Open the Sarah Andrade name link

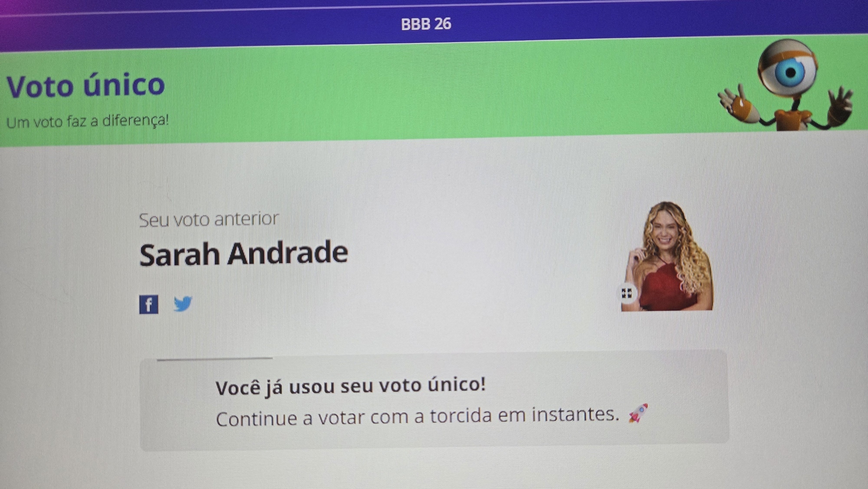(243, 254)
